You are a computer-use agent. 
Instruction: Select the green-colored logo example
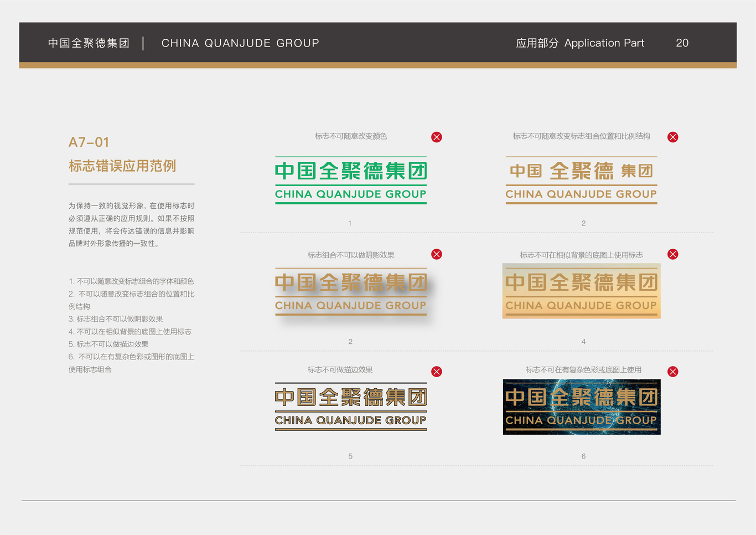pos(351,180)
